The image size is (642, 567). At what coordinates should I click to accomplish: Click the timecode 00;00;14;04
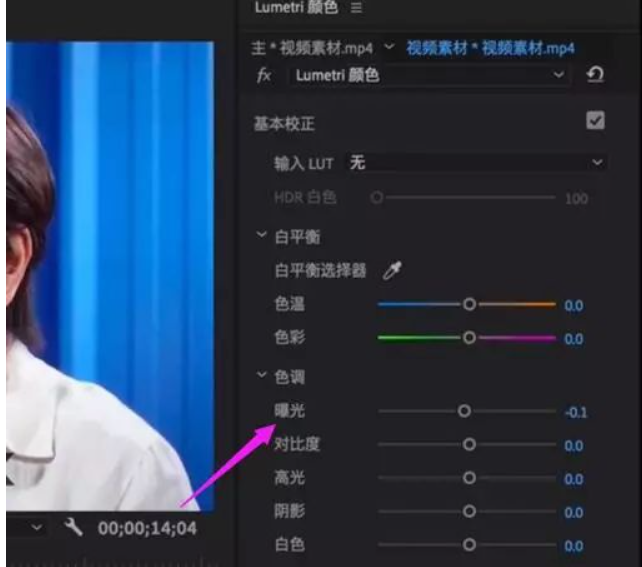click(147, 529)
